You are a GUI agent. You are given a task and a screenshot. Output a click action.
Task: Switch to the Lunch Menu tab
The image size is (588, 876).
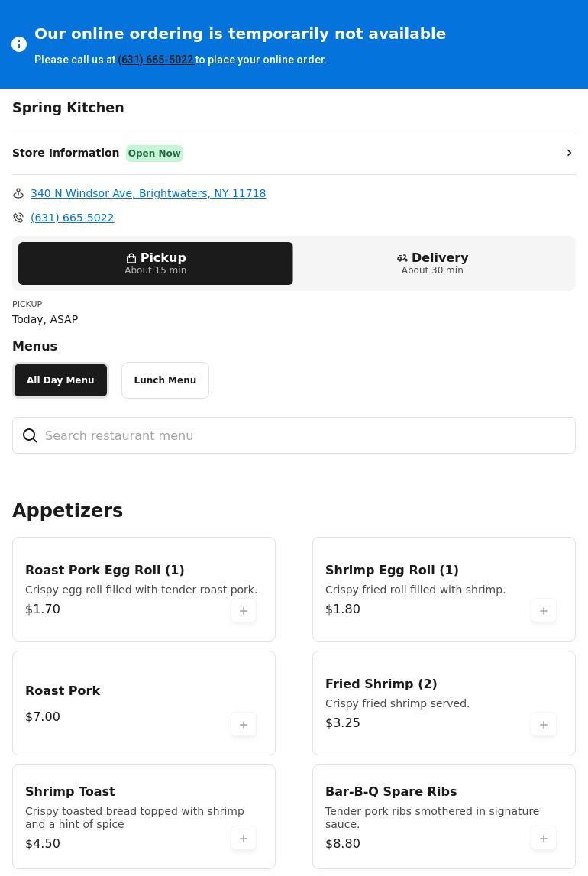(x=165, y=380)
